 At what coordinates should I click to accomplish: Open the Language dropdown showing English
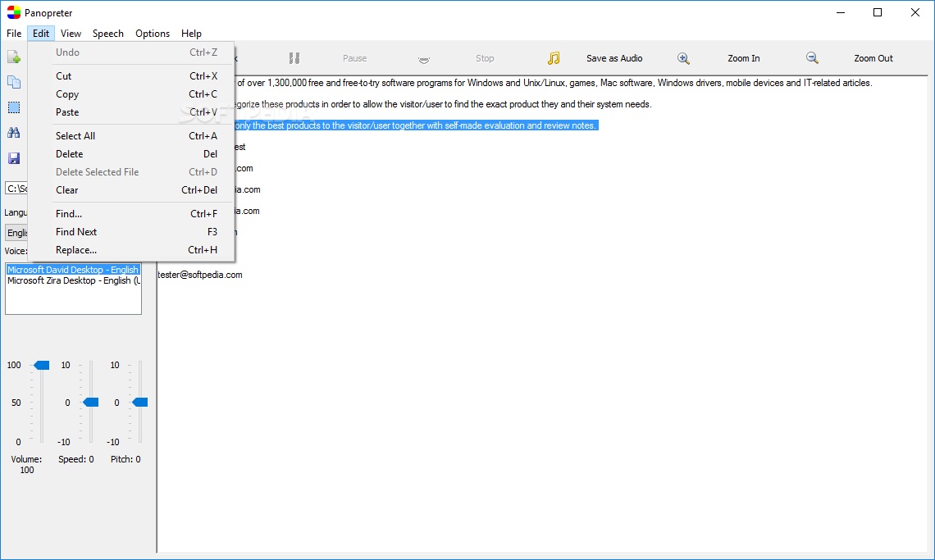tap(16, 233)
